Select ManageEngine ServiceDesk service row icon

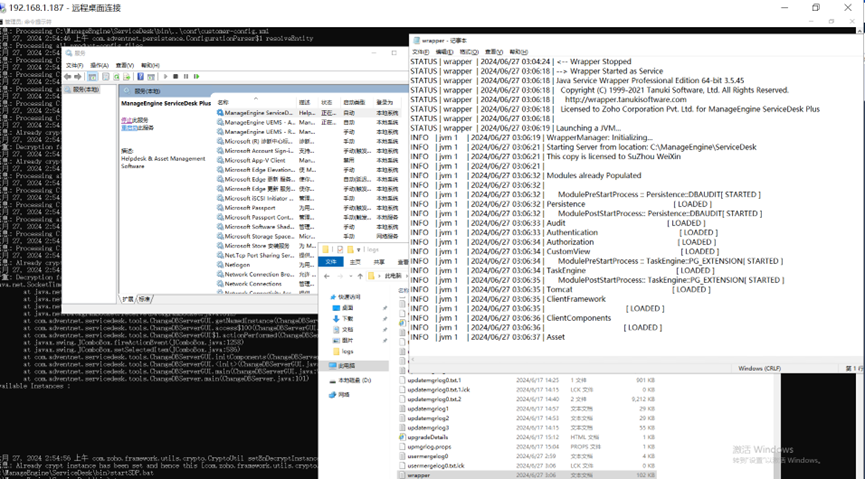pyautogui.click(x=220, y=113)
